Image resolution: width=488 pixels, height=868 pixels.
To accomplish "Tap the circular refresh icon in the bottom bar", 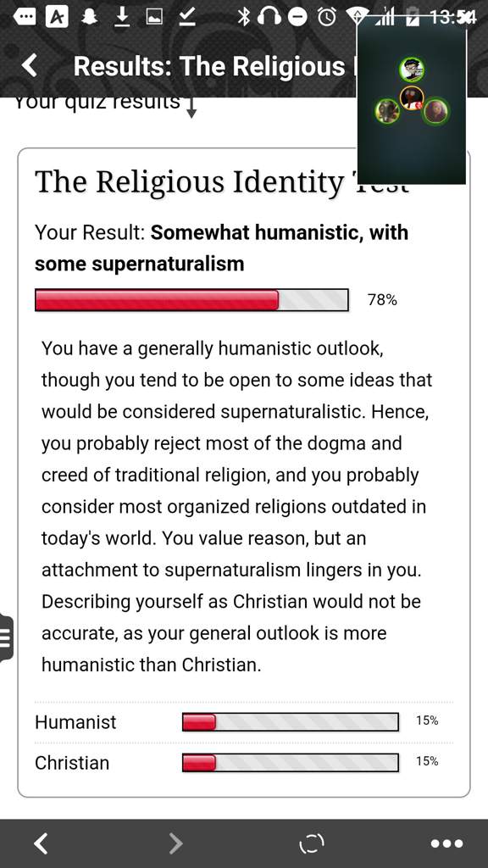I will tap(312, 843).
